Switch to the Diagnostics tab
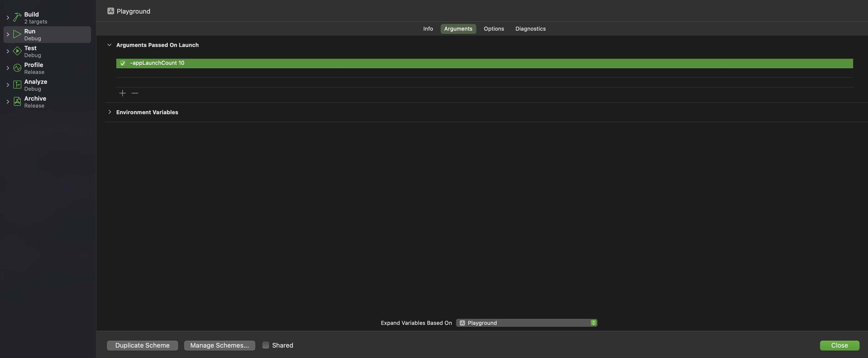Viewport: 868px width, 358px height. 530,29
